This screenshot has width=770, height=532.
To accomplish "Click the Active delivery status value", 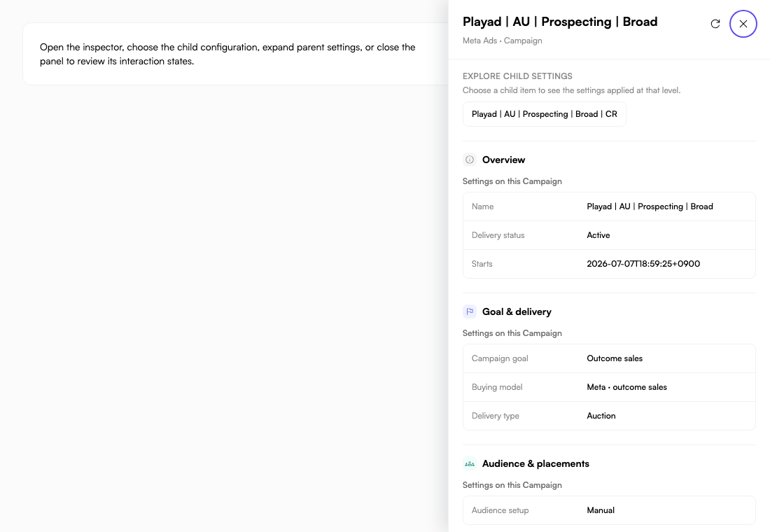I will [x=598, y=234].
